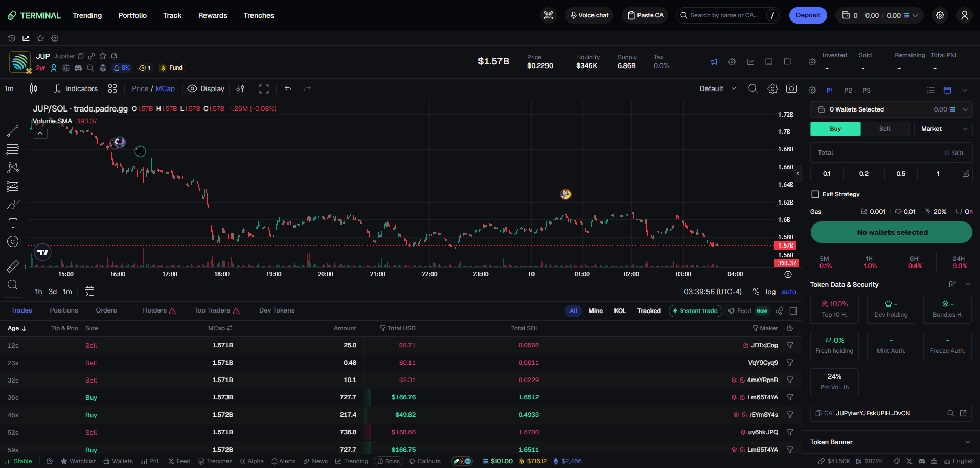Screen dimensions: 980x468
Task: Switch chart to Price mode
Action: [140, 88]
